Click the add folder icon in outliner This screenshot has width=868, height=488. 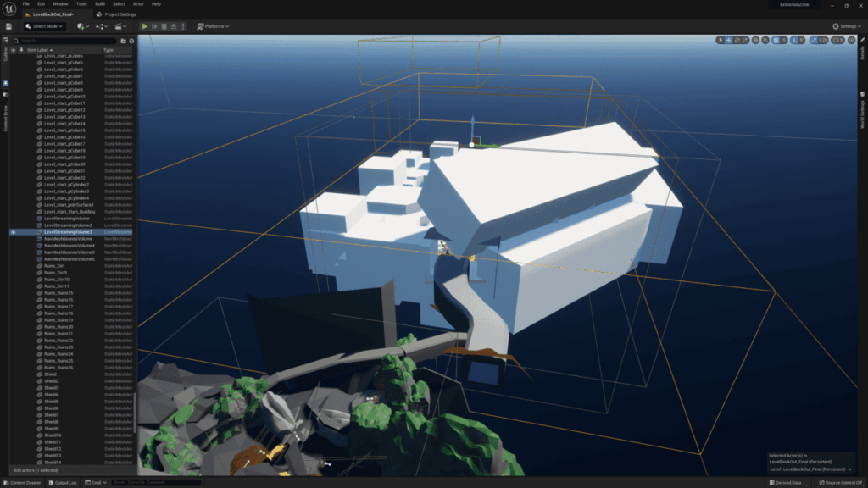[x=123, y=41]
